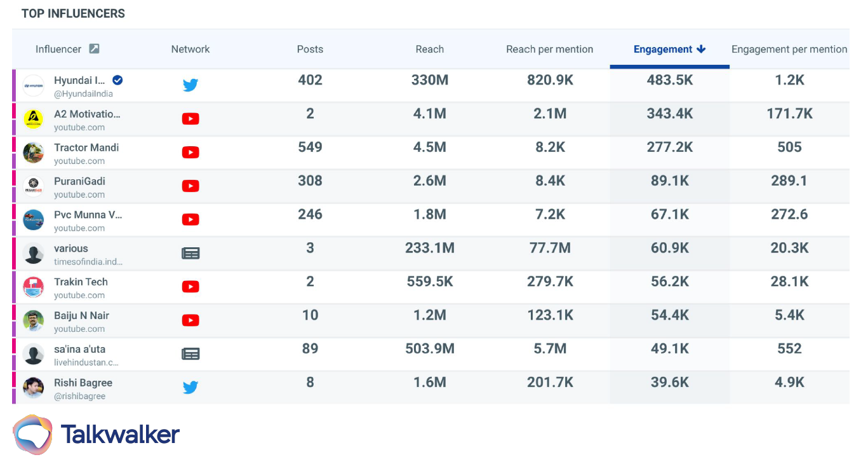Select the 549 posts cell
Image resolution: width=868 pixels, height=464 pixels.
[310, 147]
